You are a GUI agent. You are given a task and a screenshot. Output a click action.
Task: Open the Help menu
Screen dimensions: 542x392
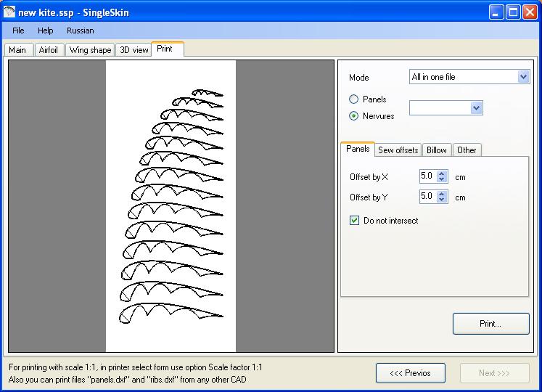tap(46, 30)
